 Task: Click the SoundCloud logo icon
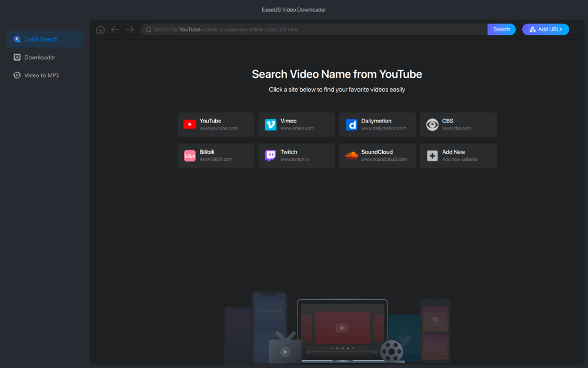click(x=352, y=155)
